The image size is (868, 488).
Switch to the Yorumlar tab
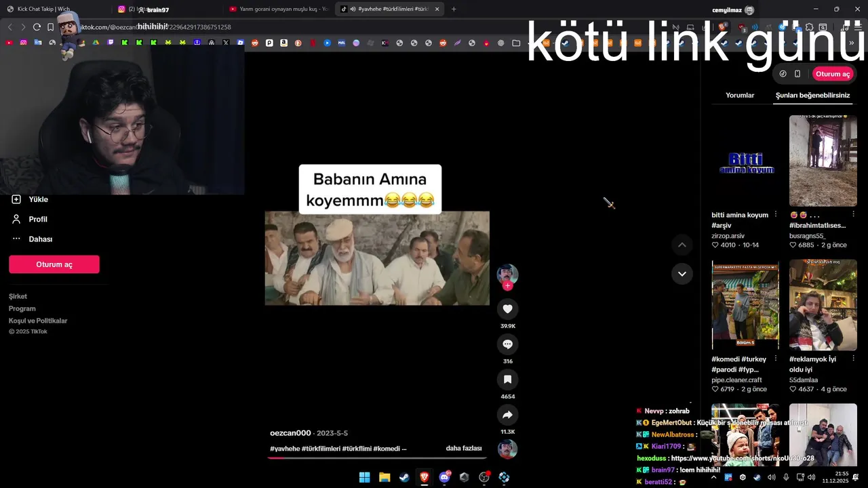pyautogui.click(x=740, y=96)
